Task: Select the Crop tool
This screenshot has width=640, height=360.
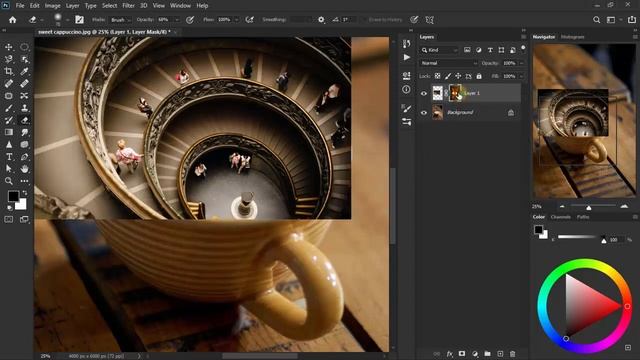Action: tap(9, 71)
